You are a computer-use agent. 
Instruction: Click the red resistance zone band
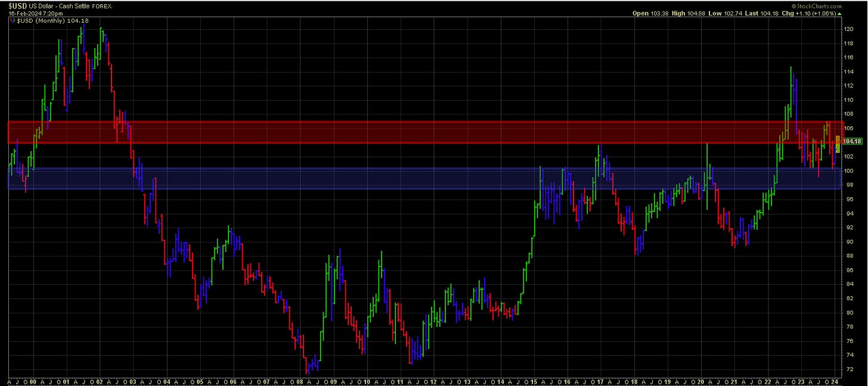(x=424, y=132)
